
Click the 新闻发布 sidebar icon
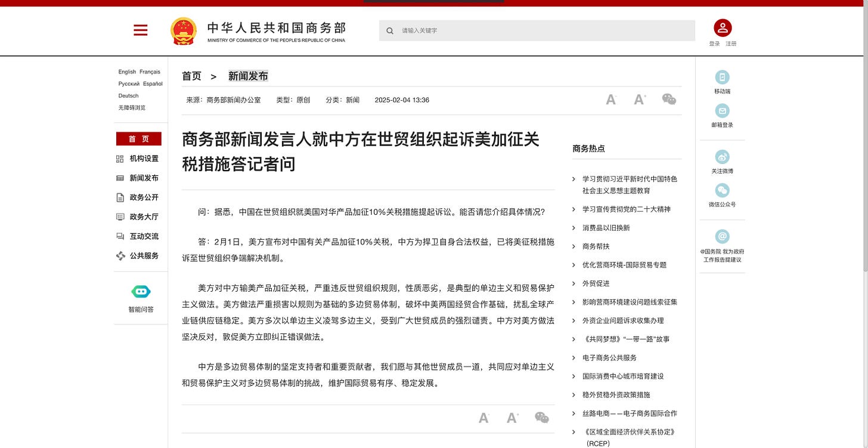[120, 178]
